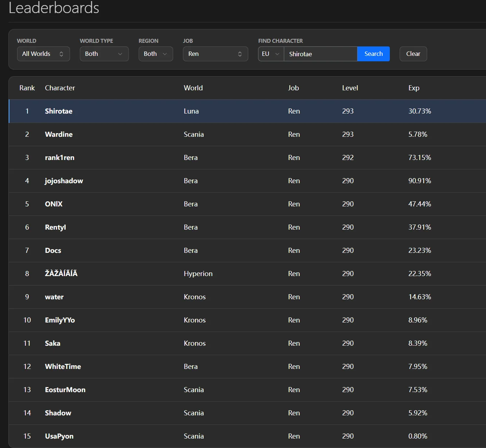Click the character name EmilyYYo
486x448 pixels.
(x=60, y=320)
